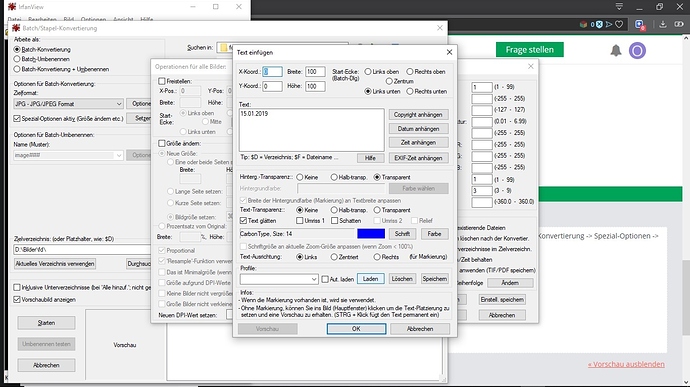Click the Datum anhängen button
Viewport: 690px width, 387px height.
click(418, 129)
